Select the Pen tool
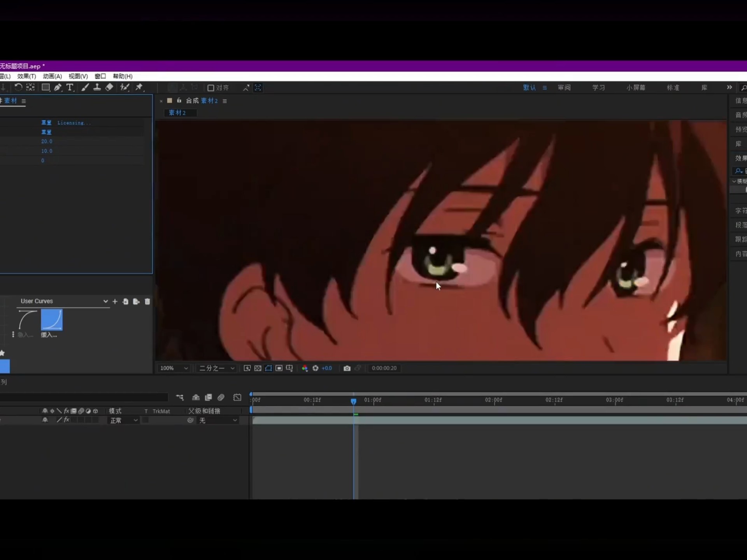 tap(58, 87)
